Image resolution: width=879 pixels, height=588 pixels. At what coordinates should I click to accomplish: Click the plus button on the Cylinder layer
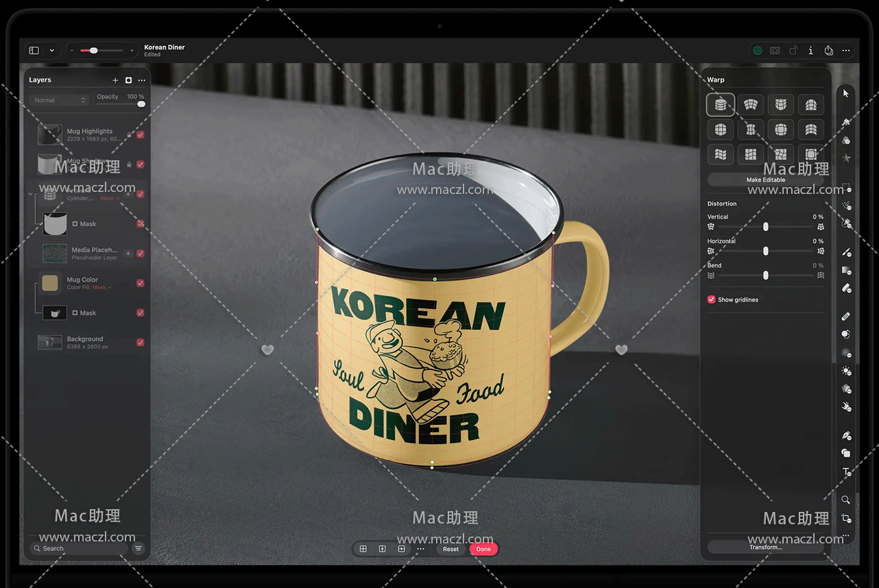pos(128,194)
